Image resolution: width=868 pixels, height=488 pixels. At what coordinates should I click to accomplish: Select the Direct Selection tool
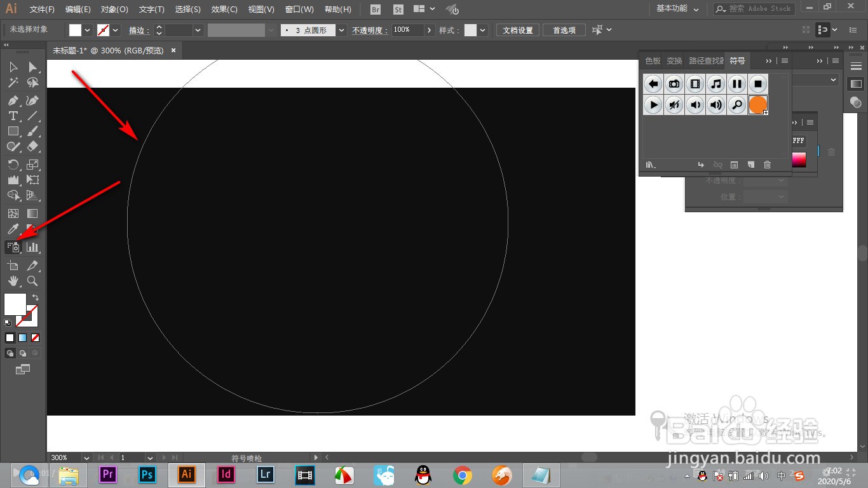pyautogui.click(x=32, y=67)
